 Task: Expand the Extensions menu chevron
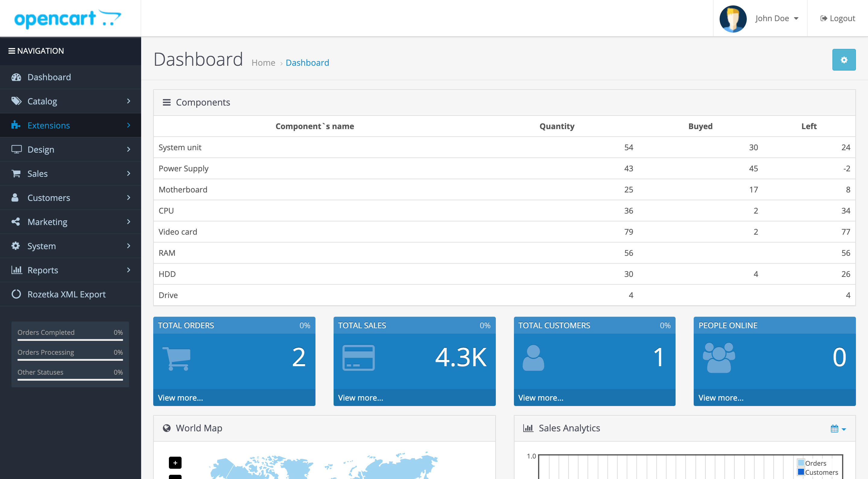[x=128, y=125]
